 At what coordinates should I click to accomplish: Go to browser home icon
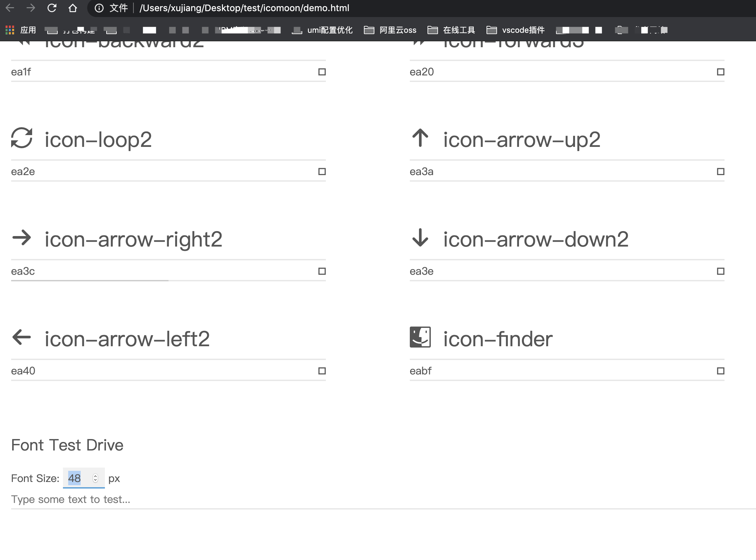tap(72, 8)
